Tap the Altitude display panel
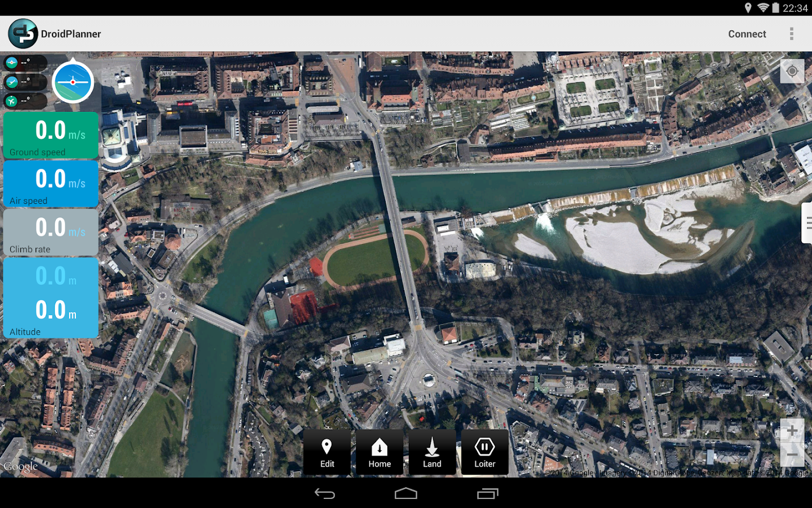812x508 pixels. pos(50,297)
